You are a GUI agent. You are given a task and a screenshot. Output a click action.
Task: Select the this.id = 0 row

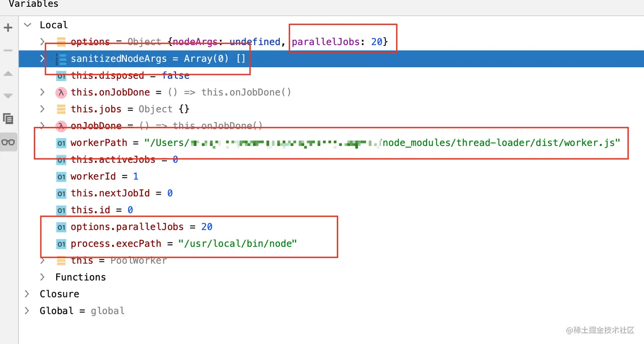tap(331, 210)
